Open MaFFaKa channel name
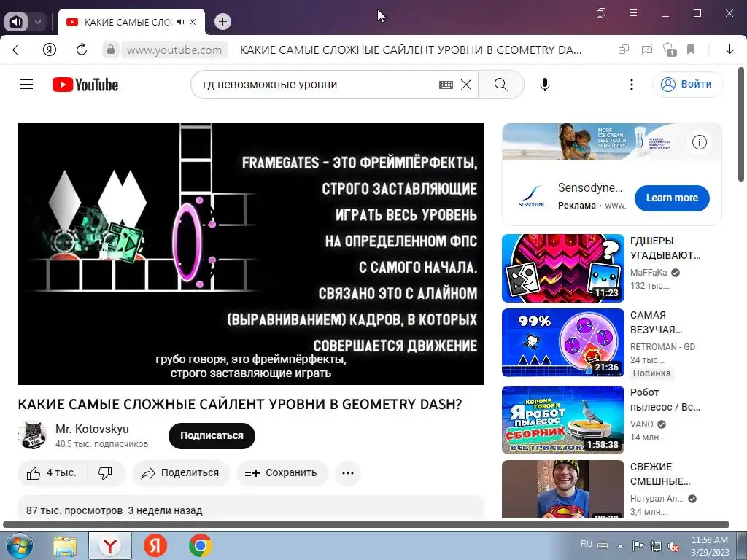This screenshot has width=747, height=560. 649,273
